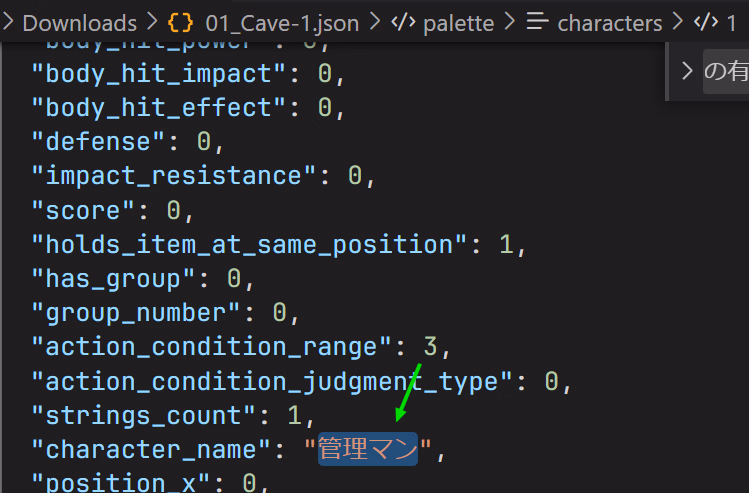This screenshot has height=493, width=749.
Task: Open the Downloads breadcrumb folder
Action: 79,22
